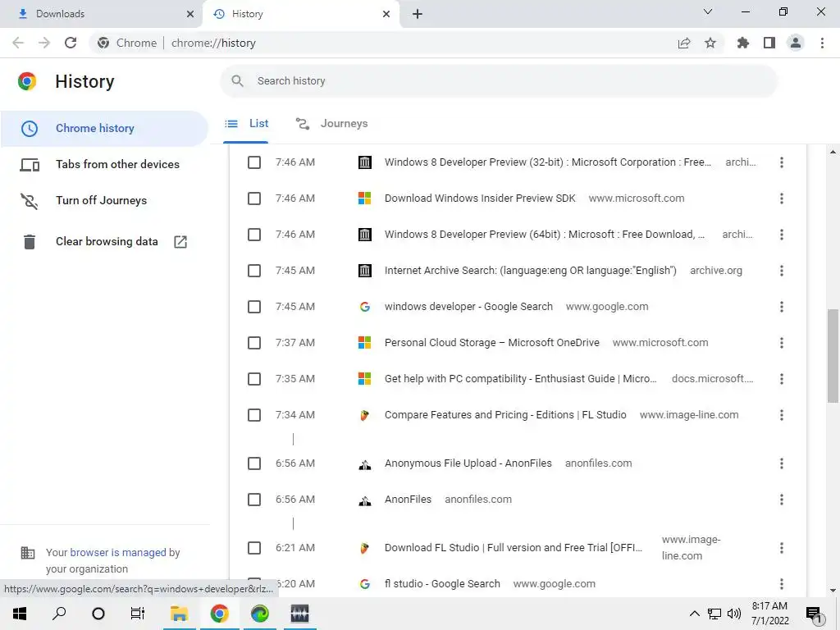840x630 pixels.
Task: Click the history list vertical scrollbar thumb
Action: tap(833, 355)
